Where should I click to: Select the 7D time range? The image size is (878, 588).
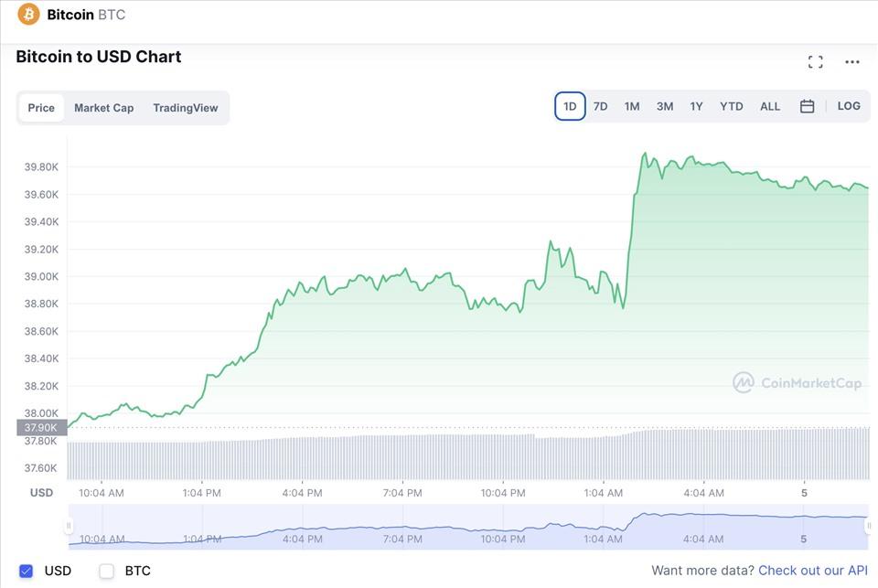click(x=600, y=105)
